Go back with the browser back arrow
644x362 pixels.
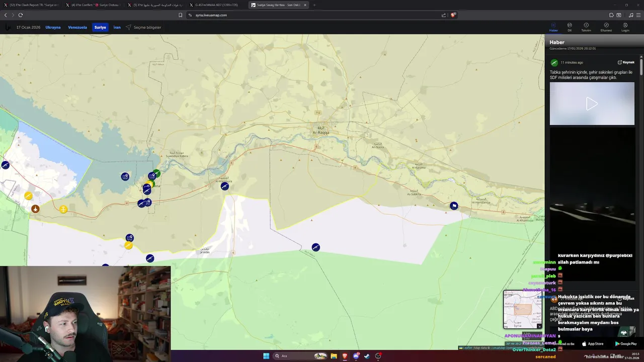tap(6, 15)
